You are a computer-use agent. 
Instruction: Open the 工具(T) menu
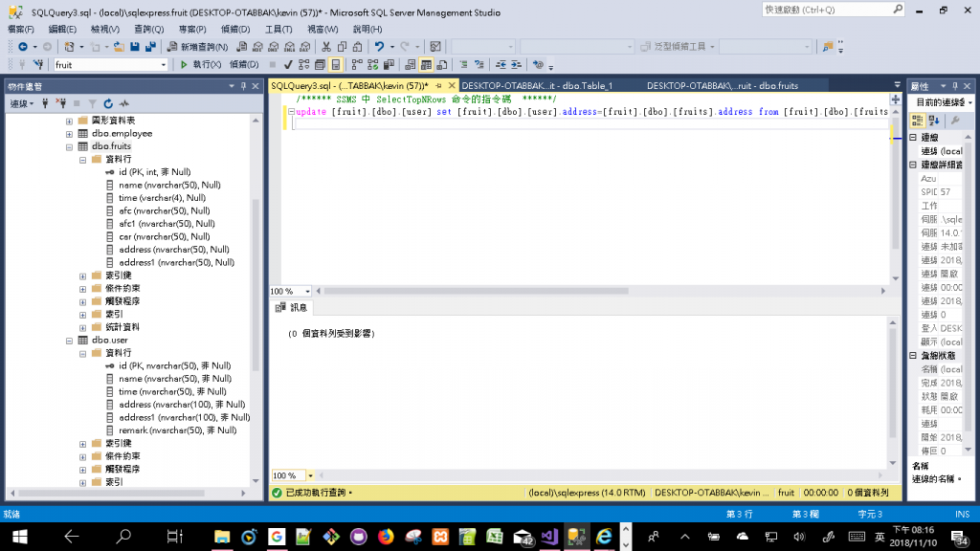point(278,30)
